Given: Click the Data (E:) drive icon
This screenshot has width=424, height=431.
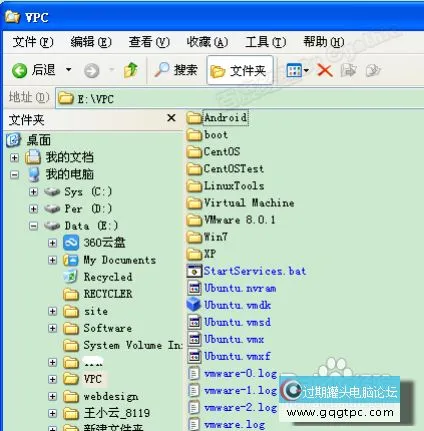Looking at the screenshot, I should [52, 226].
